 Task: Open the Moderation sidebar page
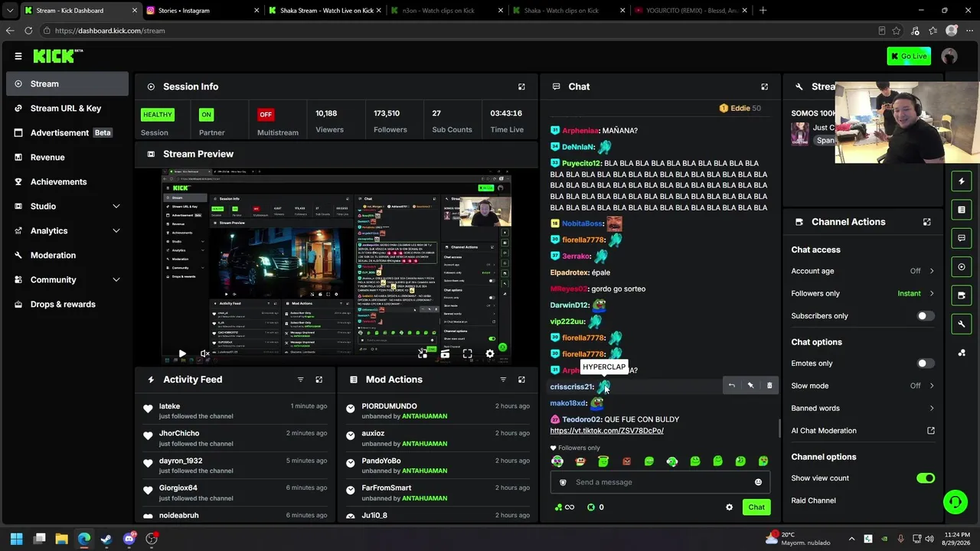[67, 256]
